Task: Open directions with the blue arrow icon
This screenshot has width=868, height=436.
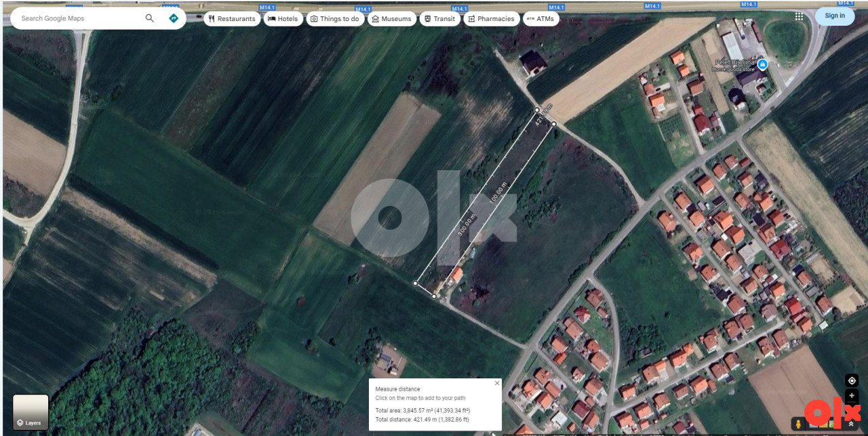Action: click(174, 18)
